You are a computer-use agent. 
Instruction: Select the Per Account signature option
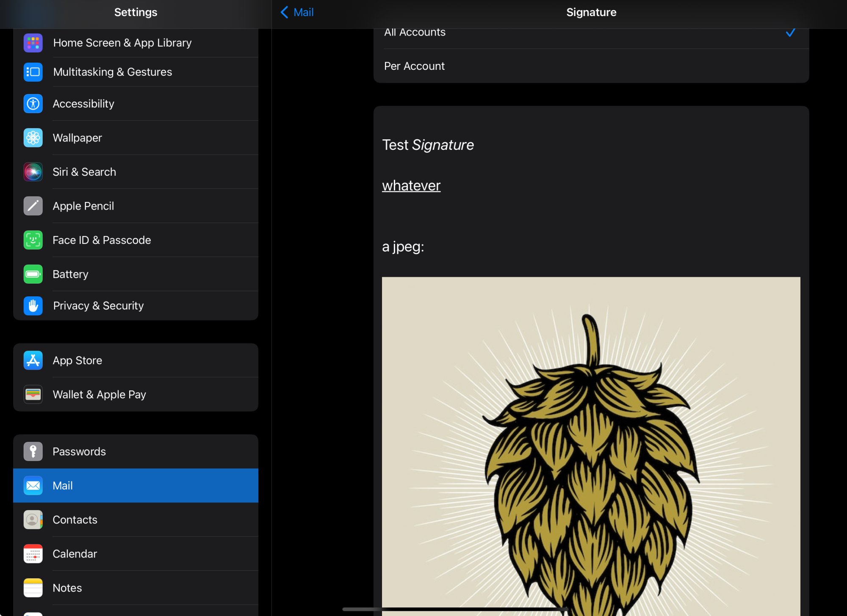click(x=414, y=66)
